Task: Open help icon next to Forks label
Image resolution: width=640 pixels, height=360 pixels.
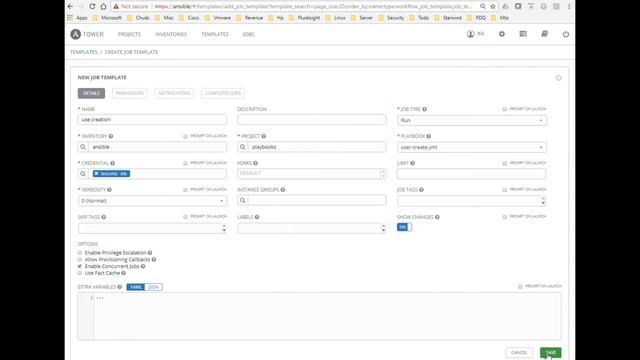Action: (256, 163)
